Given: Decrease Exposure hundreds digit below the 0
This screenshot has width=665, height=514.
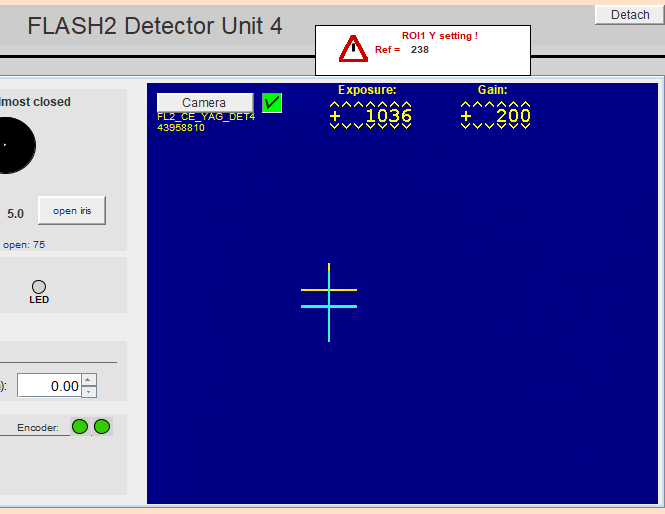Looking at the screenshot, I should [x=382, y=126].
